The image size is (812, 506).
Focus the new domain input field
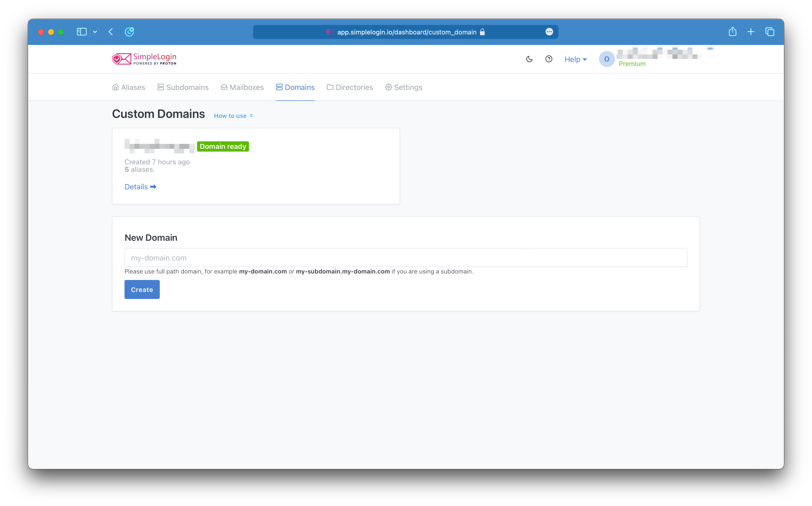click(406, 258)
